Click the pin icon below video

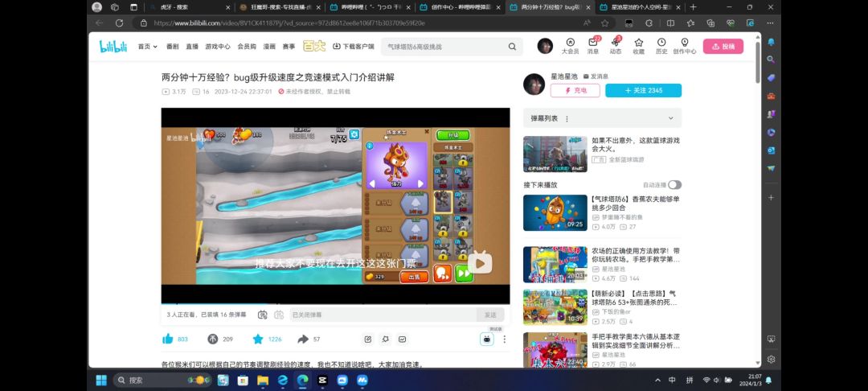385,339
